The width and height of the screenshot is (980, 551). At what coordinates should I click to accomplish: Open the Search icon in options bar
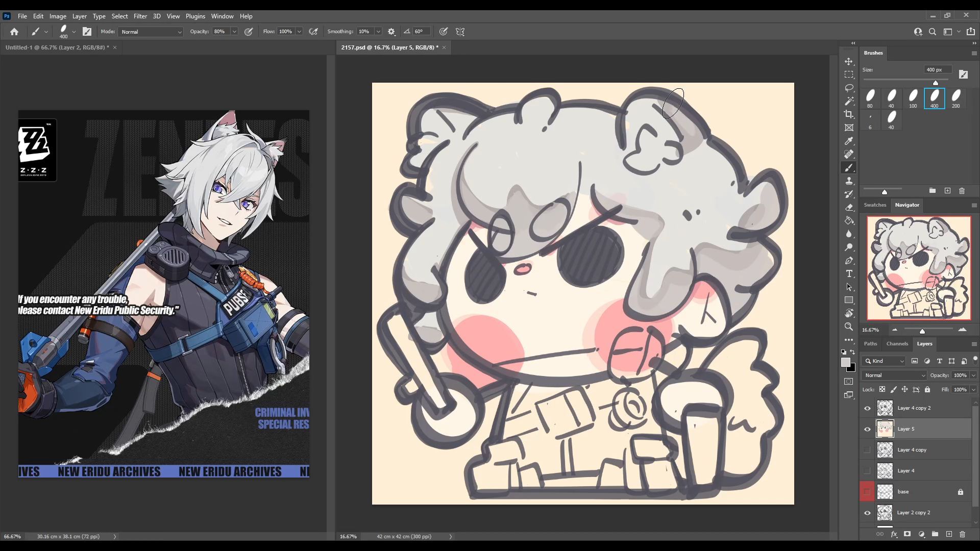933,32
